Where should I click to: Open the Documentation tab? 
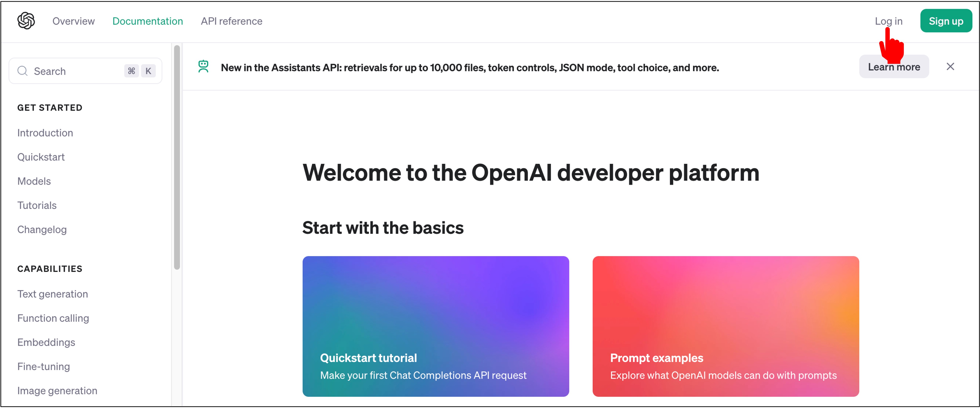148,21
